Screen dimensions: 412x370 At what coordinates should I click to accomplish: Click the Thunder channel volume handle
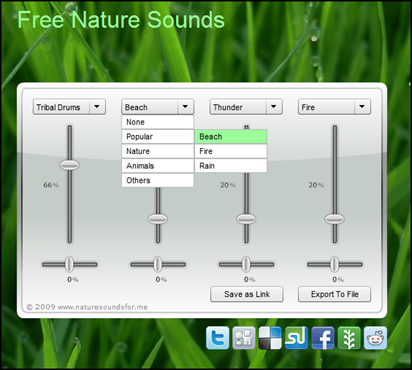tap(246, 219)
